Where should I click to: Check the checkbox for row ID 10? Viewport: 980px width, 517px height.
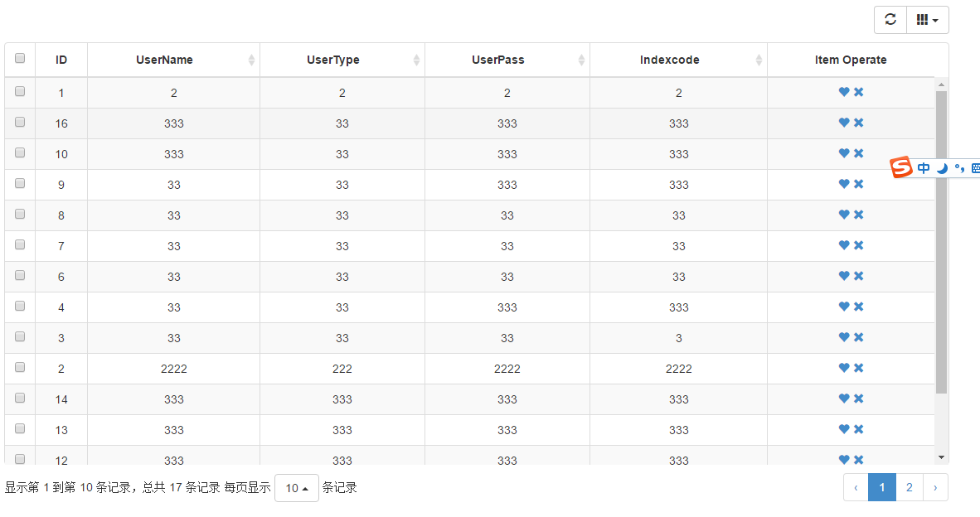pyautogui.click(x=20, y=153)
